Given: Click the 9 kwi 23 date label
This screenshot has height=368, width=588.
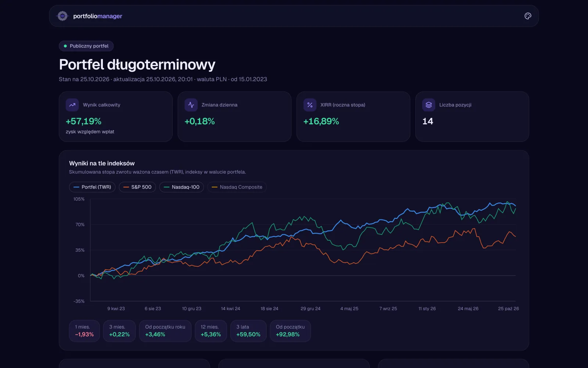Looking at the screenshot, I should coord(116,309).
